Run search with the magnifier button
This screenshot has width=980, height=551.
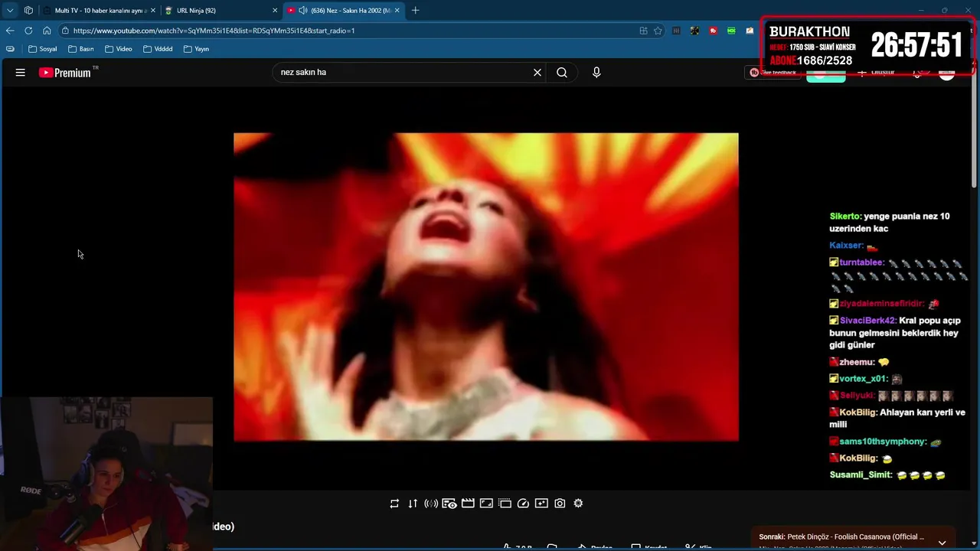[562, 73]
